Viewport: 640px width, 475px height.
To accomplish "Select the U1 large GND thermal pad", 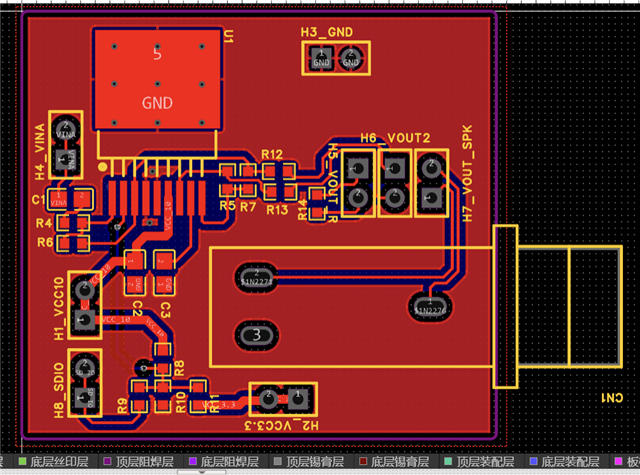I will pos(158,79).
